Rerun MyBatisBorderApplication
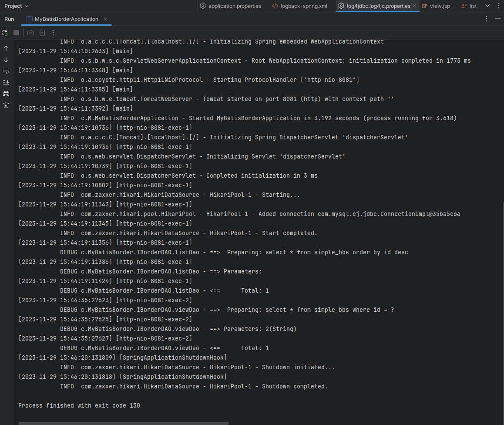504x425 pixels. [5, 33]
